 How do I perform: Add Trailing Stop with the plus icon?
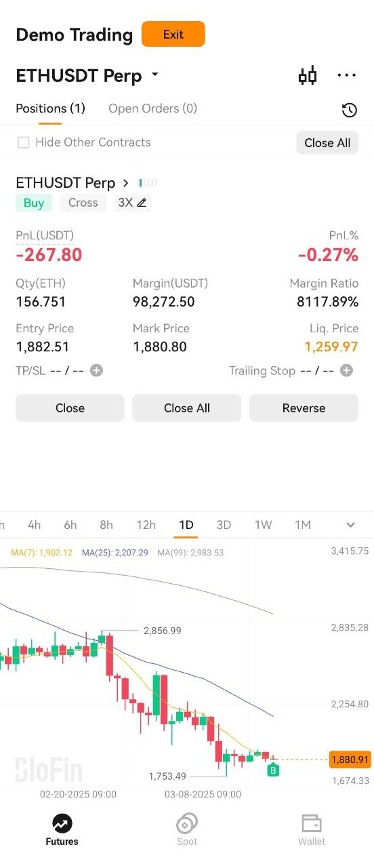click(346, 370)
